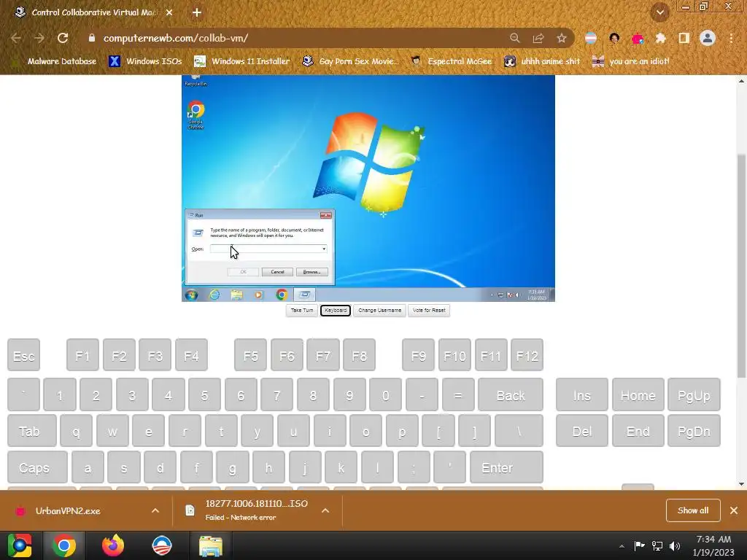This screenshot has height=560, width=747.
Task: Click the 7 key on virtual keyboard
Action: tap(276, 394)
